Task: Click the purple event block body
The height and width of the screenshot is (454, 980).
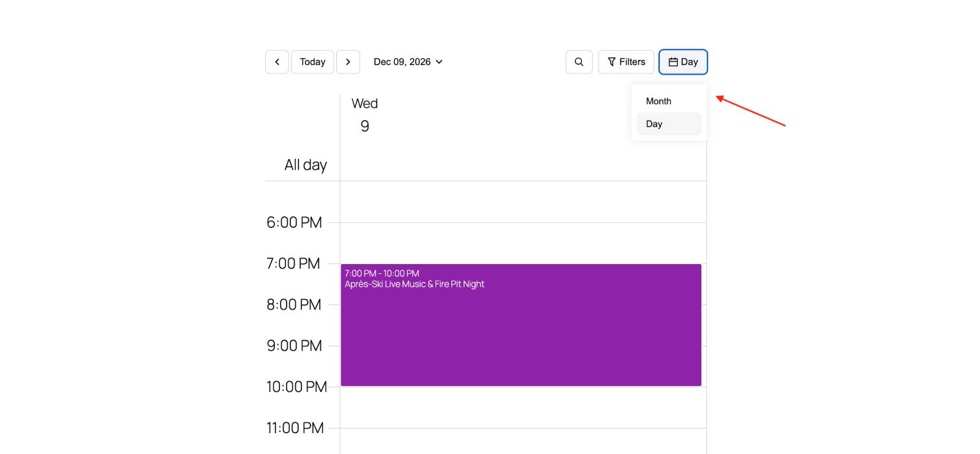Action: coord(521,337)
